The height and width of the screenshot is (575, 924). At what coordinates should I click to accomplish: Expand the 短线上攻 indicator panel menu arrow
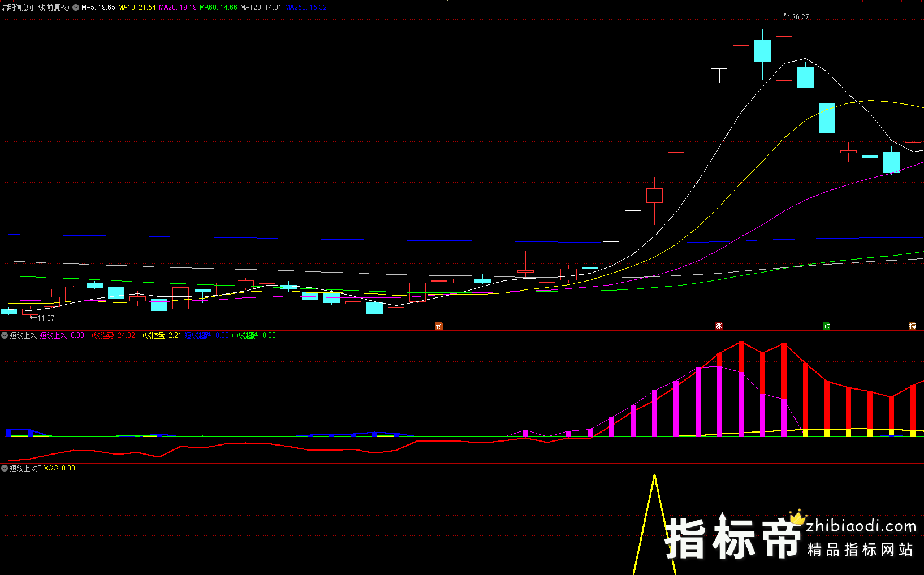click(5, 335)
